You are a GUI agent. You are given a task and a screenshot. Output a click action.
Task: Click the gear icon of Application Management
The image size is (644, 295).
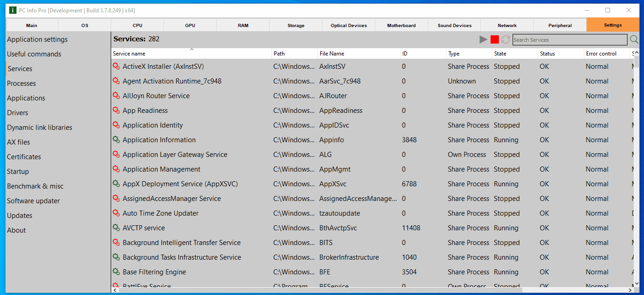(x=116, y=169)
